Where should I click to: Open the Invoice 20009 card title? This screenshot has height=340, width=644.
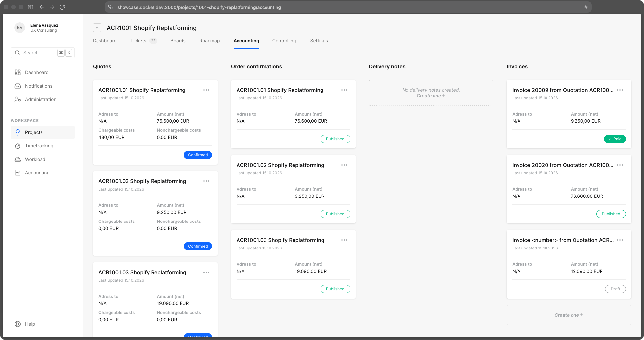pyautogui.click(x=563, y=90)
